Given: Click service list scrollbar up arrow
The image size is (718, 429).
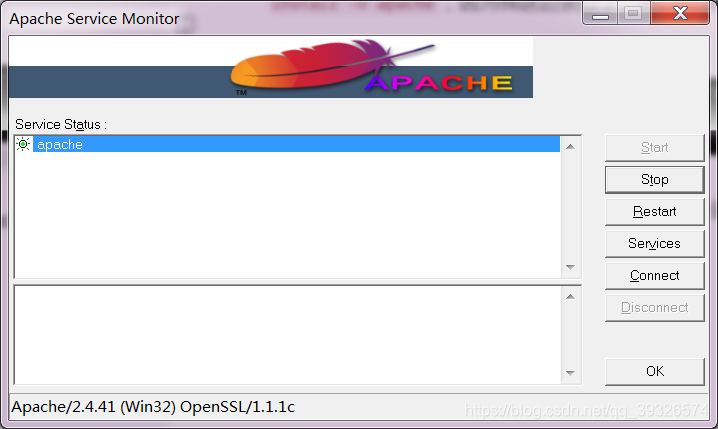Looking at the screenshot, I should coord(570,147).
